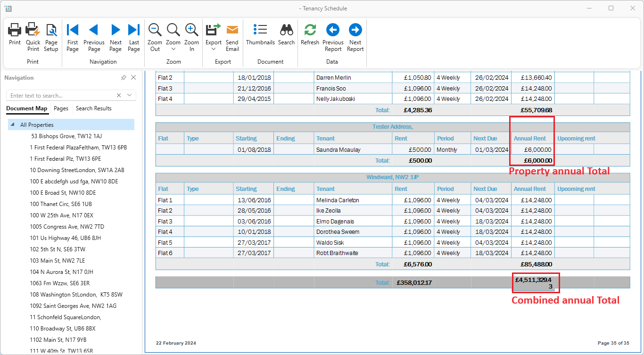Pin the Navigation panel
The image size is (644, 355).
click(x=124, y=78)
